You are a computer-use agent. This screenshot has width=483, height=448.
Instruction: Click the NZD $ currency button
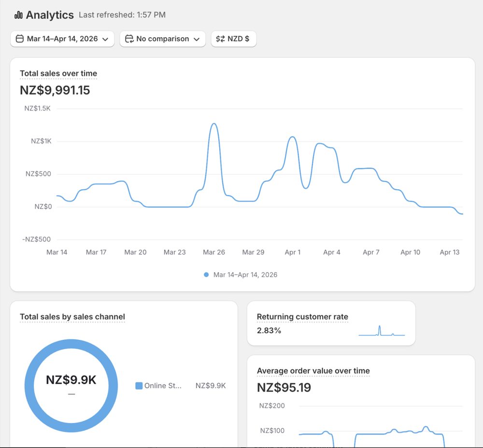(234, 39)
